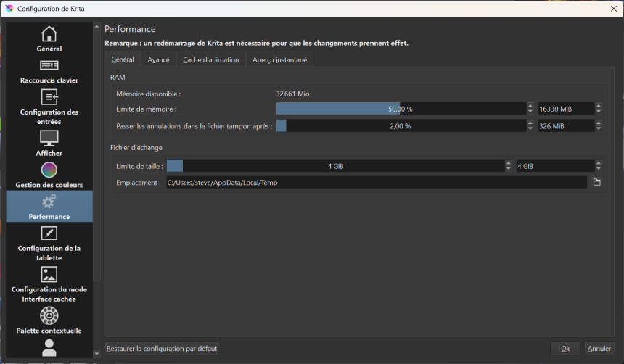Increase the 16330 MiB memory limit stepper
Image resolution: width=624 pixels, height=364 pixels.
tap(599, 106)
